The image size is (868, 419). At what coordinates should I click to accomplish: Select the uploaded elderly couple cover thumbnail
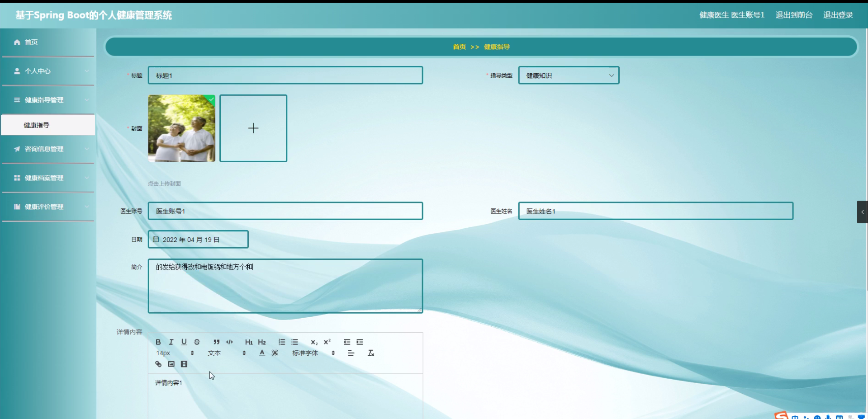(182, 128)
